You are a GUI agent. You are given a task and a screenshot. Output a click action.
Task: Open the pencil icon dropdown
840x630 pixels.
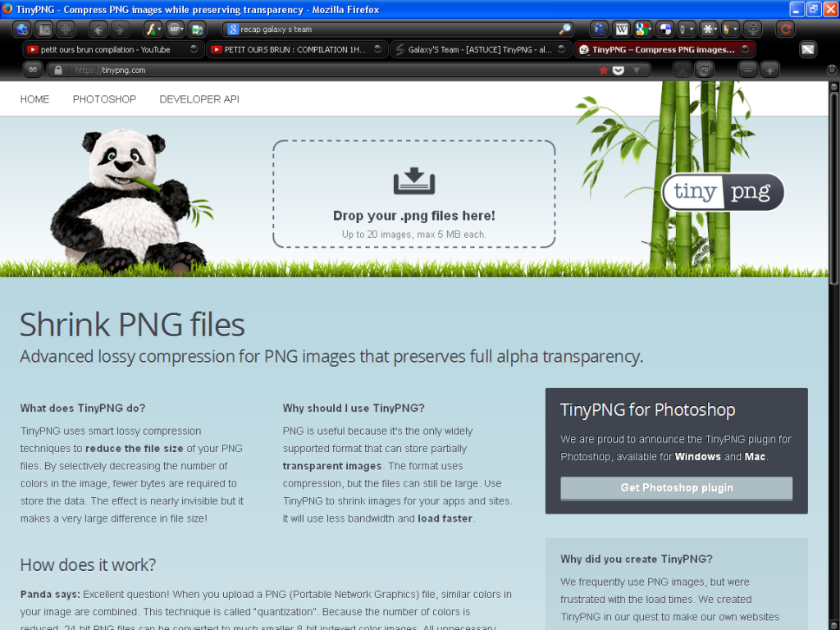pyautogui.click(x=735, y=29)
